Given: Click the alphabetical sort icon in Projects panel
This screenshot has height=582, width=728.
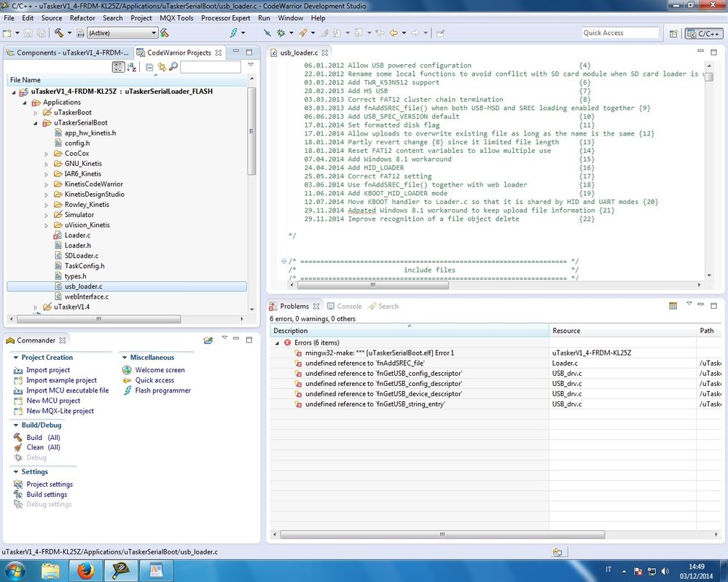Looking at the screenshot, I should [132, 67].
